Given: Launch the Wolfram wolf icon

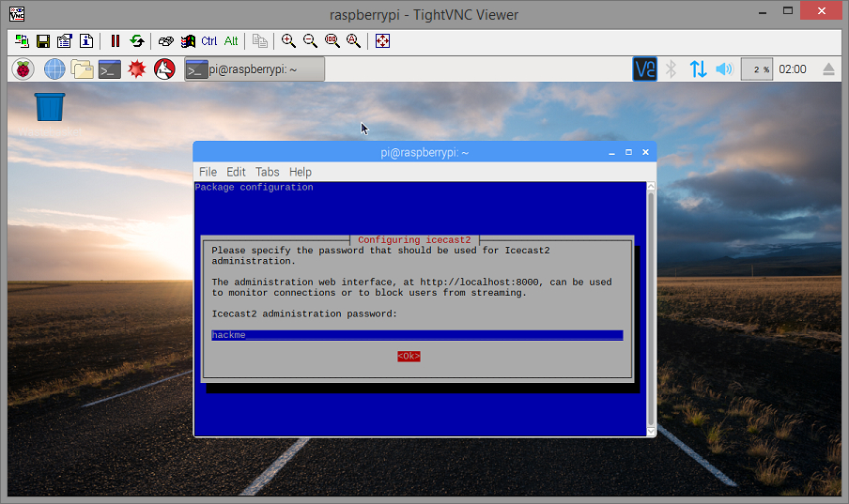Looking at the screenshot, I should [164, 69].
